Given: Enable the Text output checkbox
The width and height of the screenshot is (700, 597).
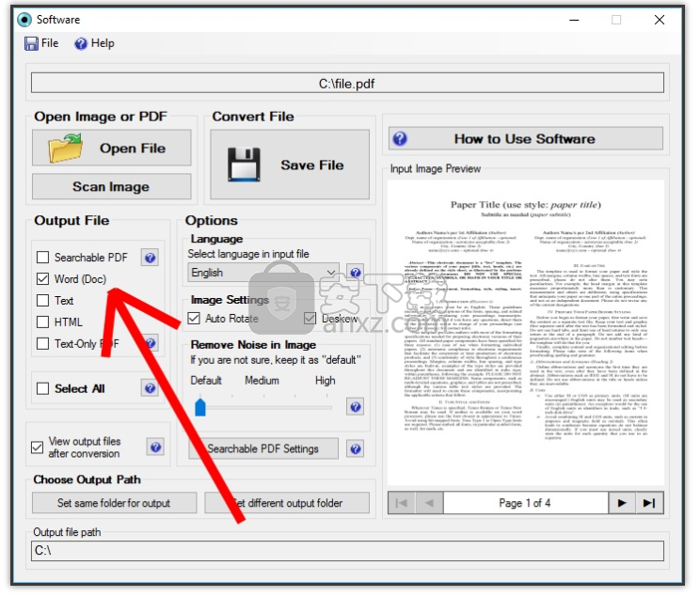Looking at the screenshot, I should click(x=43, y=300).
